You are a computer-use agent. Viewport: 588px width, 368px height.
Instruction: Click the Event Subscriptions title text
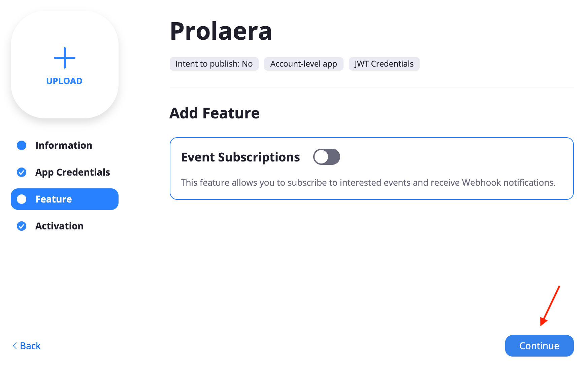240,157
